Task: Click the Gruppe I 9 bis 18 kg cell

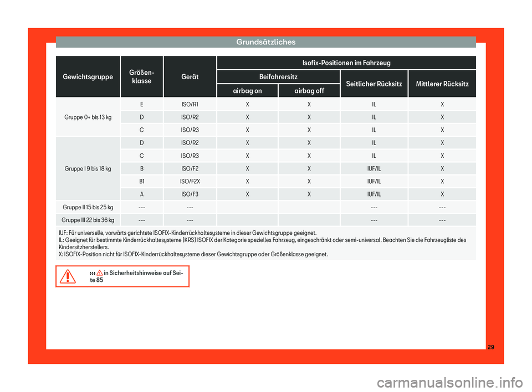Action: coord(88,168)
